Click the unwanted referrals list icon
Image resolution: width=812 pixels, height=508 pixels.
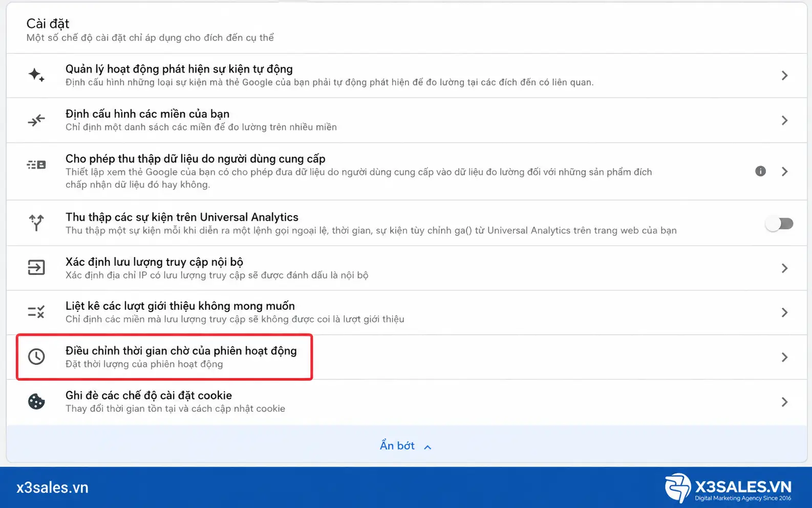[36, 312]
